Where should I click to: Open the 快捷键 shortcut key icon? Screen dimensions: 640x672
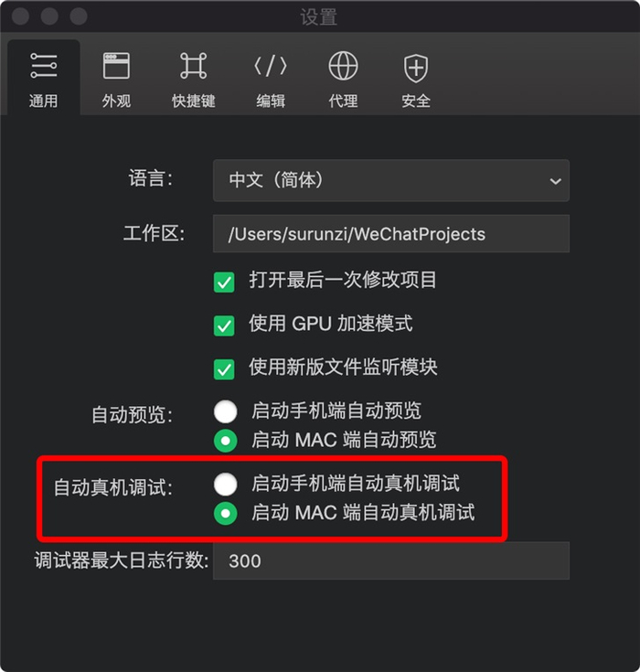tap(193, 66)
